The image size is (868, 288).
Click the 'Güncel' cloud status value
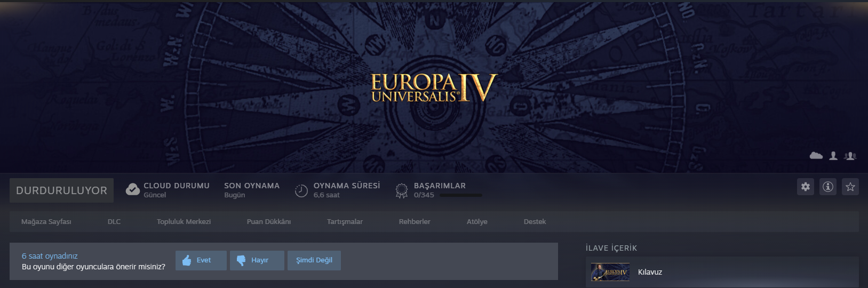tap(155, 195)
